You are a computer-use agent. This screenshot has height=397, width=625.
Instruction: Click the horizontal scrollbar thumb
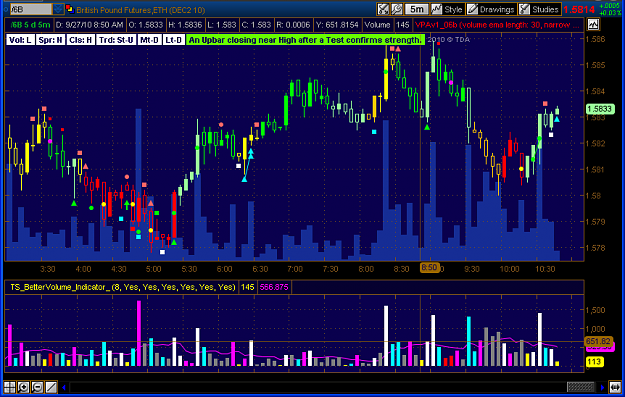[581, 387]
